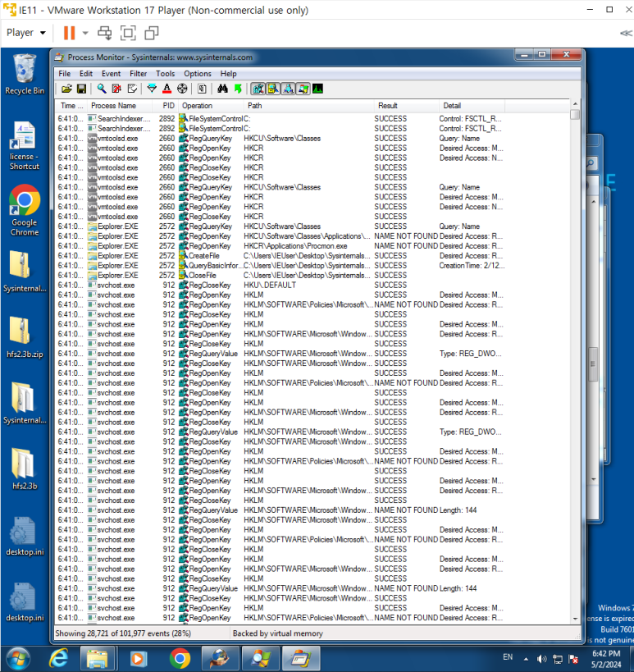Screen dimensions: 634x672
Task: Click the Action Center flag tray icon
Action: [573, 659]
